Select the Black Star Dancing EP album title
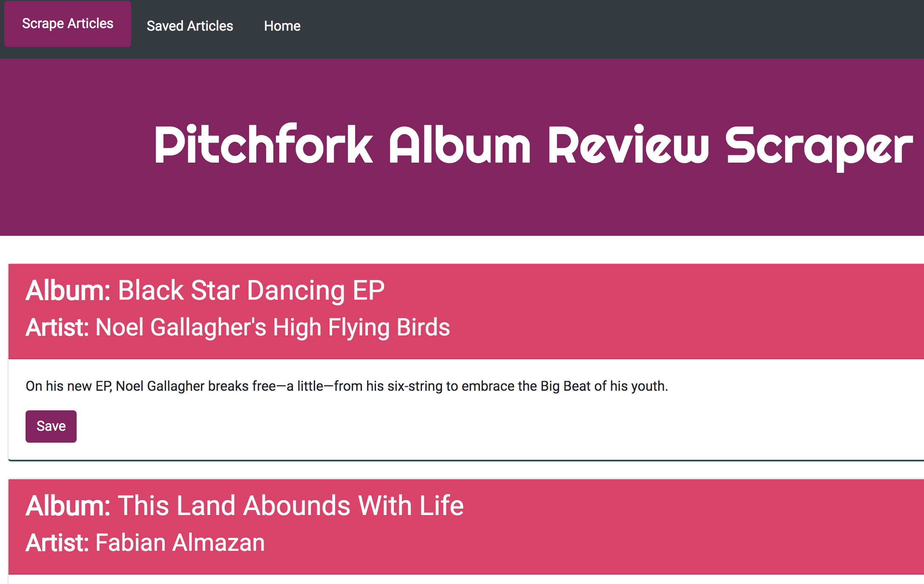Image resolution: width=924 pixels, height=584 pixels. point(251,291)
